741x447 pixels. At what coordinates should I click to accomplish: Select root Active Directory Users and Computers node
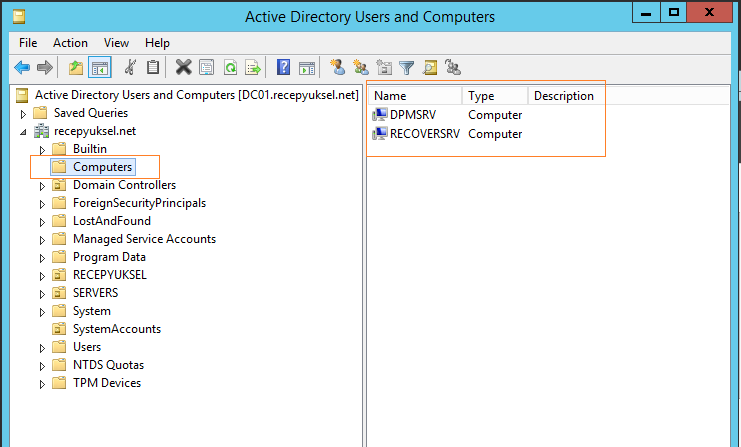(x=197, y=95)
